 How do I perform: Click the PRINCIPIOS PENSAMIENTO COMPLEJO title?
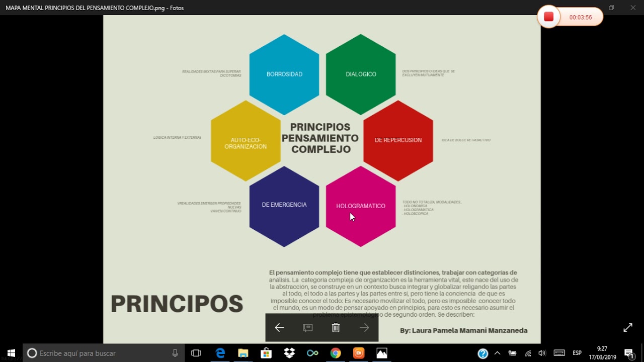[x=320, y=138]
